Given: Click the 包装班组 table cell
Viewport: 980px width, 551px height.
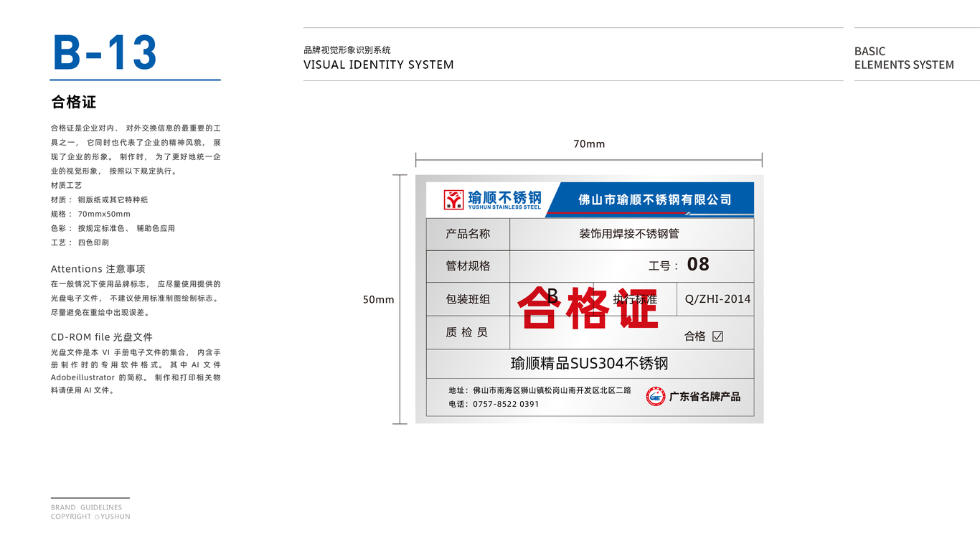Looking at the screenshot, I should 468,299.
